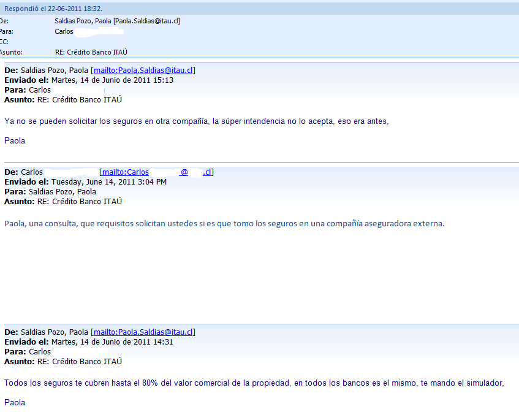
Task: Open Paola's mailto link in the 15:13 message
Action: pos(143,71)
